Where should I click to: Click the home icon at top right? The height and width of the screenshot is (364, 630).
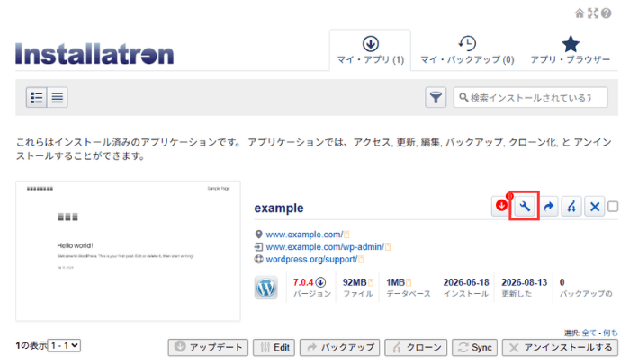[x=580, y=13]
